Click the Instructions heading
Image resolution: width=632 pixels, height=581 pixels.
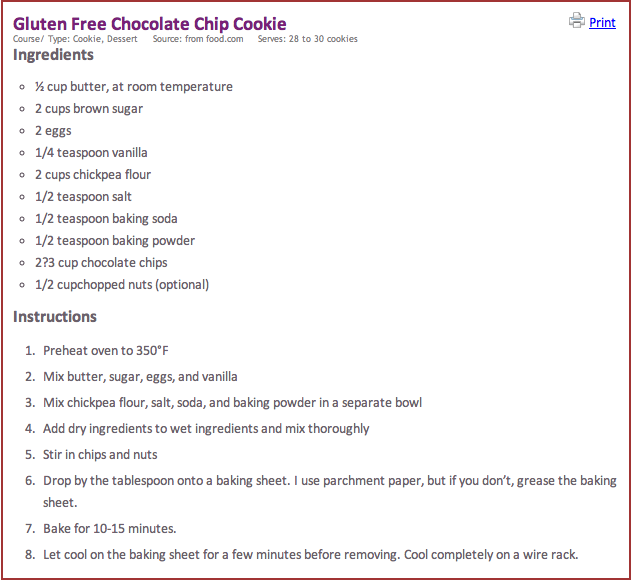coord(55,317)
